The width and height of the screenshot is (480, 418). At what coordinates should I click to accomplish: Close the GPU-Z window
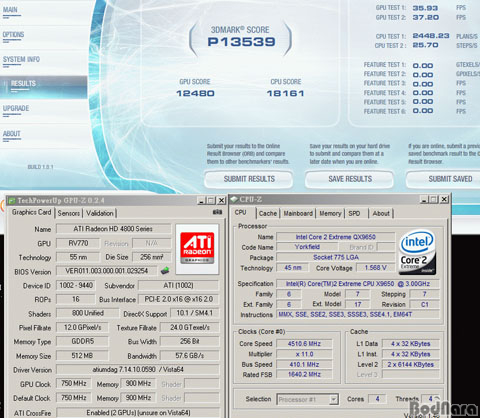click(x=221, y=200)
